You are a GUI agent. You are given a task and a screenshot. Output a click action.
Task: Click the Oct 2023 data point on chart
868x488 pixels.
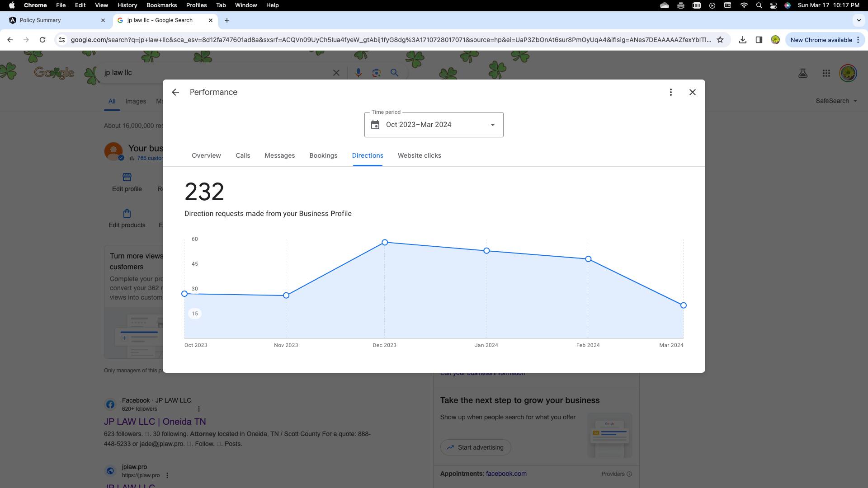pos(184,294)
